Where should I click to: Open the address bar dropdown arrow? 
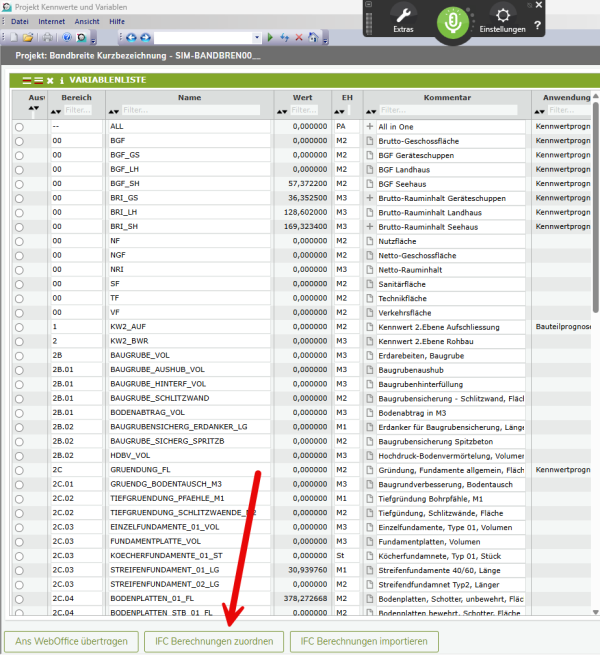[256, 37]
